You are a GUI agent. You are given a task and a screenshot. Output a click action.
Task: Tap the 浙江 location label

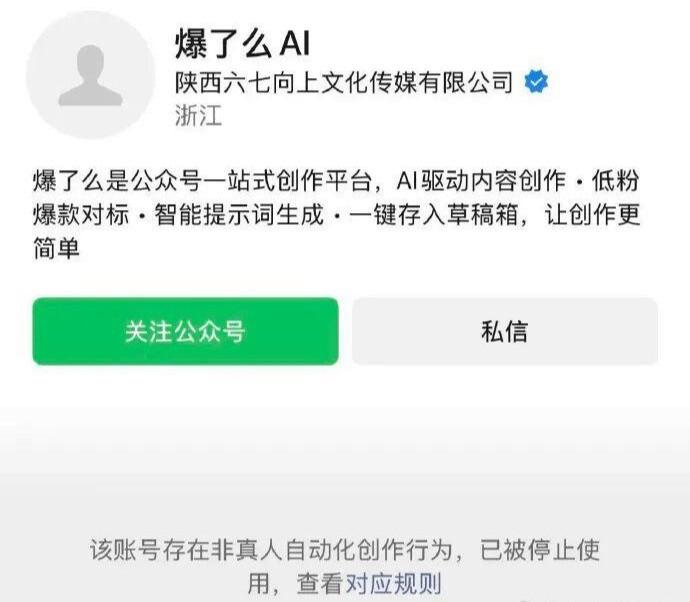198,116
